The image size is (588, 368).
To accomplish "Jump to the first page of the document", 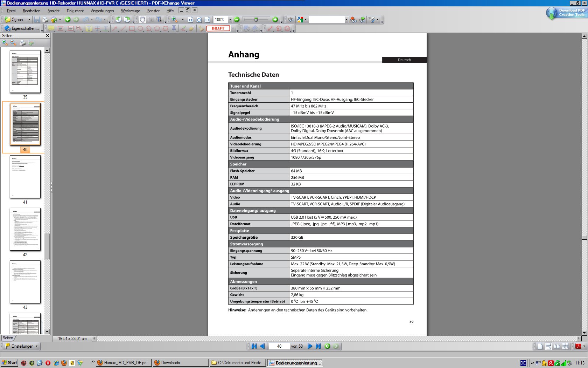I will [254, 346].
